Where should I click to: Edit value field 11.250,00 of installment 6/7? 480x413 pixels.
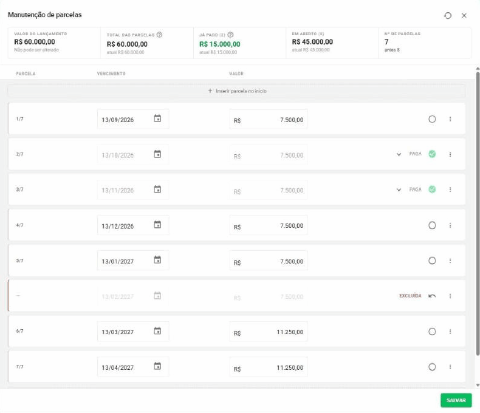[x=268, y=332]
